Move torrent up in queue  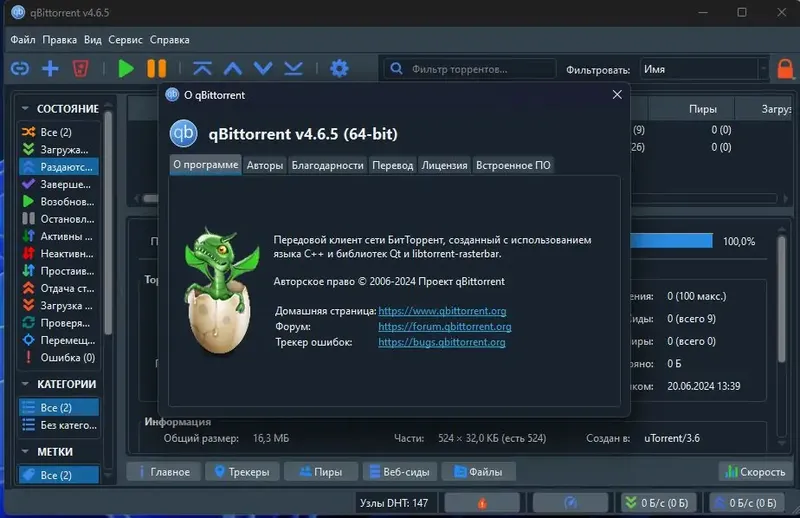coord(233,68)
